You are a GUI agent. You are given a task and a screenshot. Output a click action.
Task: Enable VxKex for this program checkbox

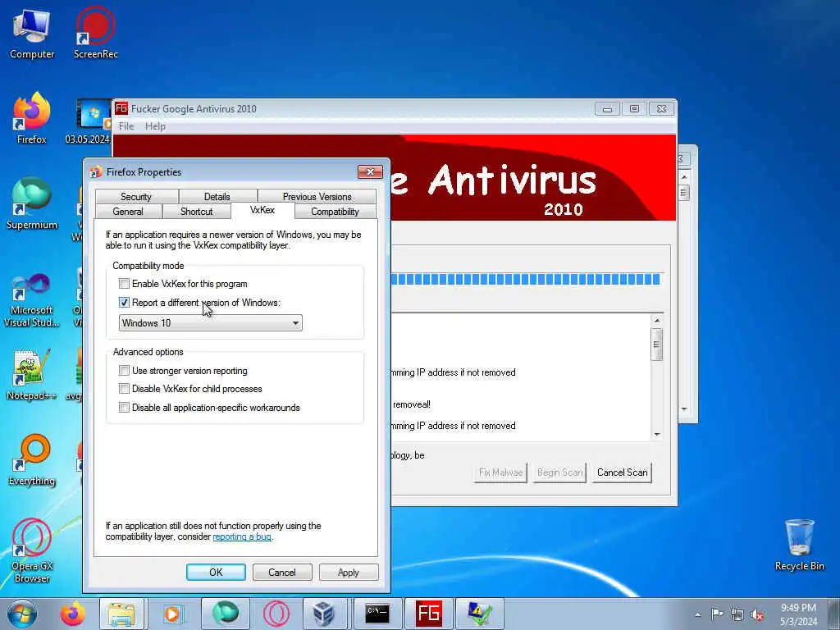point(124,283)
